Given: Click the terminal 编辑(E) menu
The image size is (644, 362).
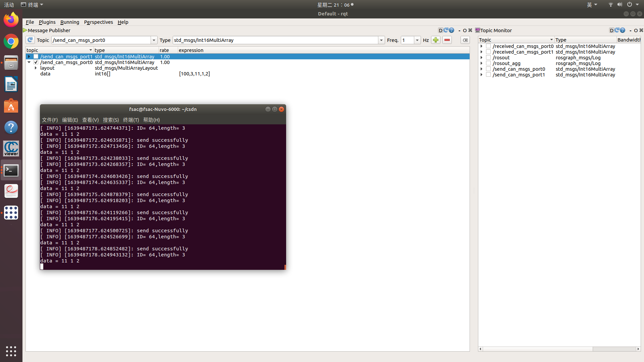Looking at the screenshot, I should [x=70, y=120].
